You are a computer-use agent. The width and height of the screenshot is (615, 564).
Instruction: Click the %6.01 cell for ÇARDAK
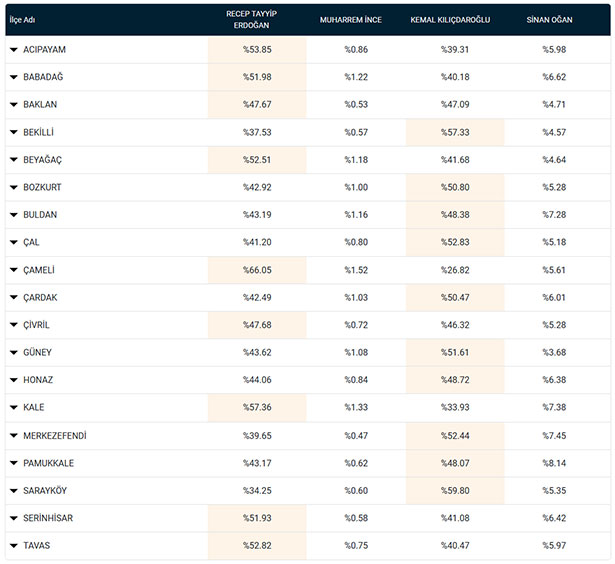coord(554,297)
